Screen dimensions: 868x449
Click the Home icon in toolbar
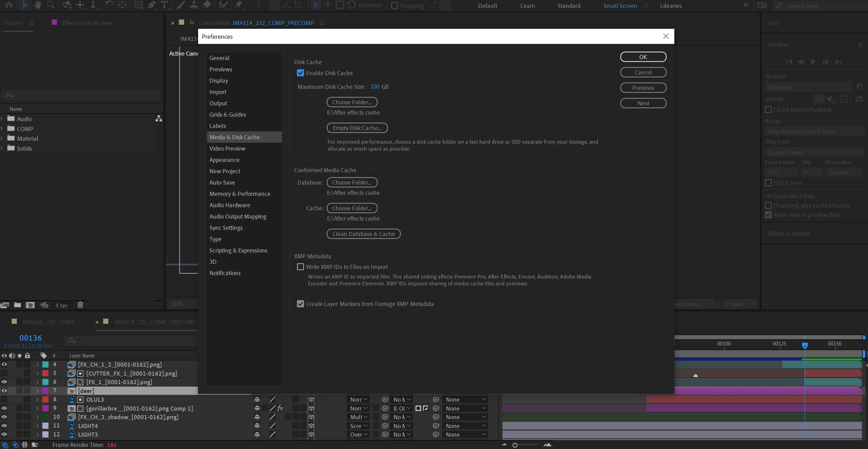point(9,5)
